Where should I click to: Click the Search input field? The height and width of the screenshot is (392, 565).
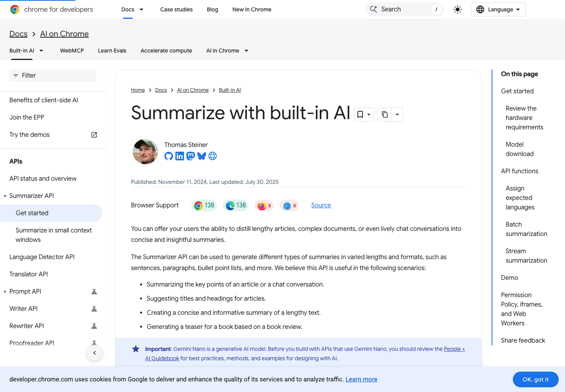point(405,9)
